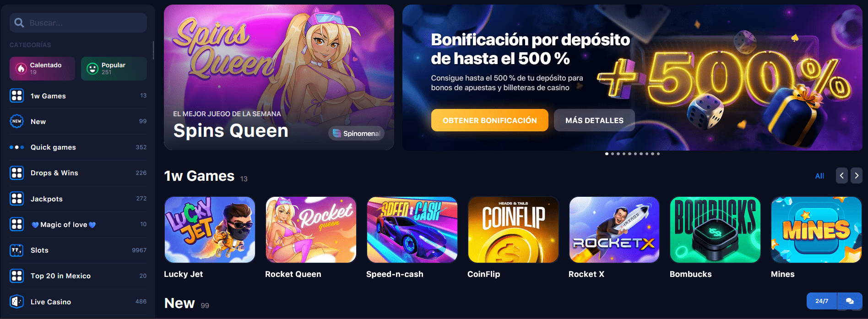Image resolution: width=868 pixels, height=319 pixels.
Task: Click the 24/7 support button
Action: [x=822, y=301]
